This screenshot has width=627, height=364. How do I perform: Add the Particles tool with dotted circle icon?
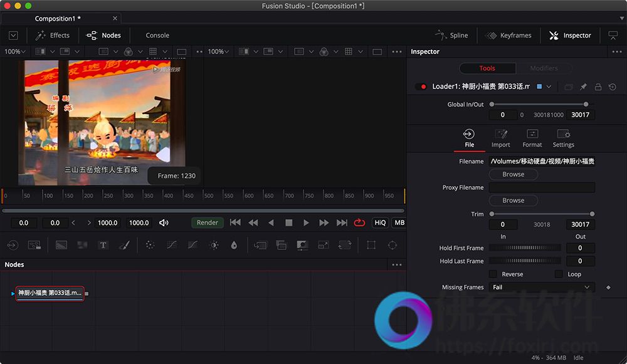coord(150,245)
